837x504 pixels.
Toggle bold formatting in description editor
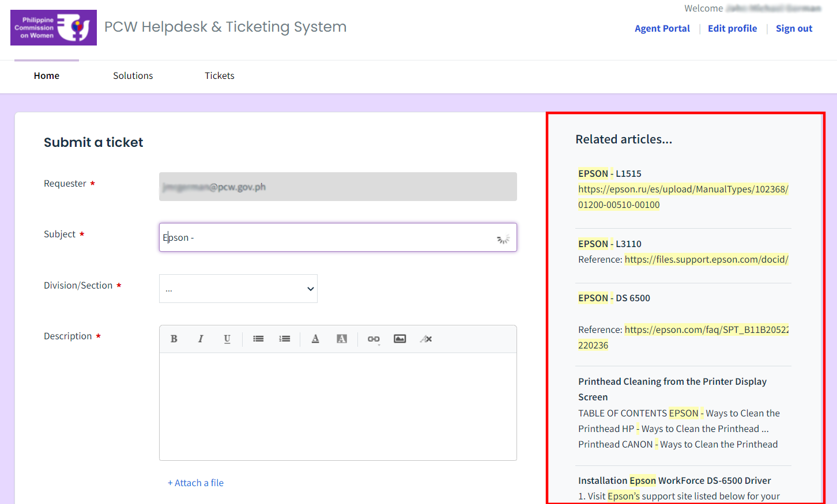pos(174,339)
